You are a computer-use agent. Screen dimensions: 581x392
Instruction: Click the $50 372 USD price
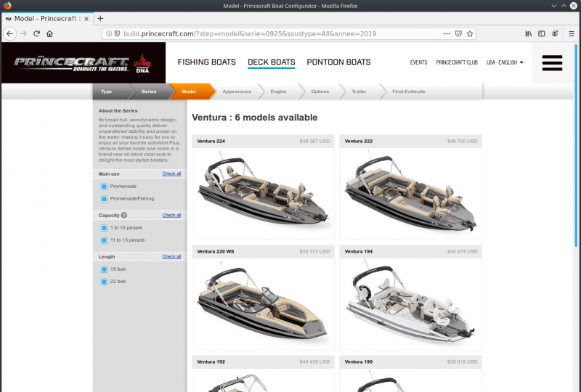pos(314,252)
